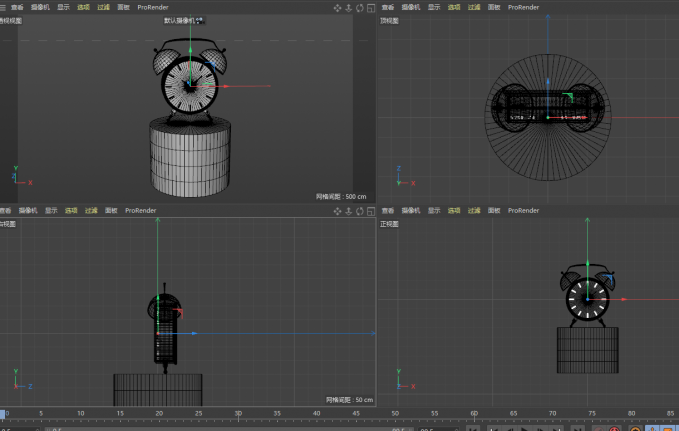
Task: Open 面板 menu in the perspective viewport
Action: tap(123, 7)
